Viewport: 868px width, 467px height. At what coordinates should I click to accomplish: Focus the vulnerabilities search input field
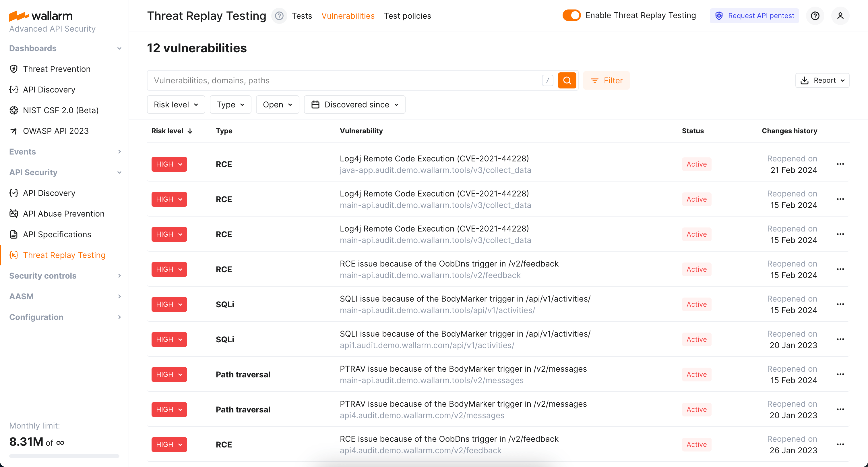(x=344, y=80)
